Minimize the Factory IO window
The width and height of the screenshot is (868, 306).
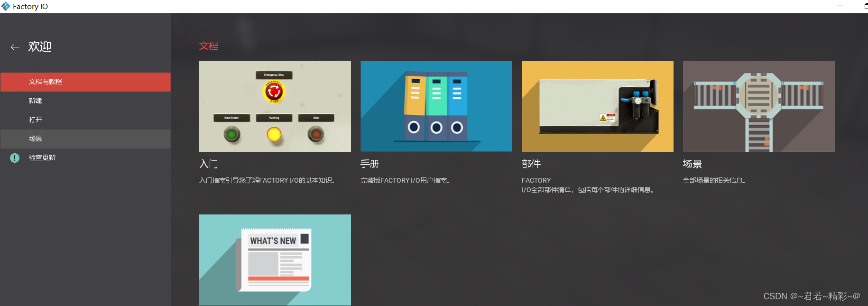840,6
